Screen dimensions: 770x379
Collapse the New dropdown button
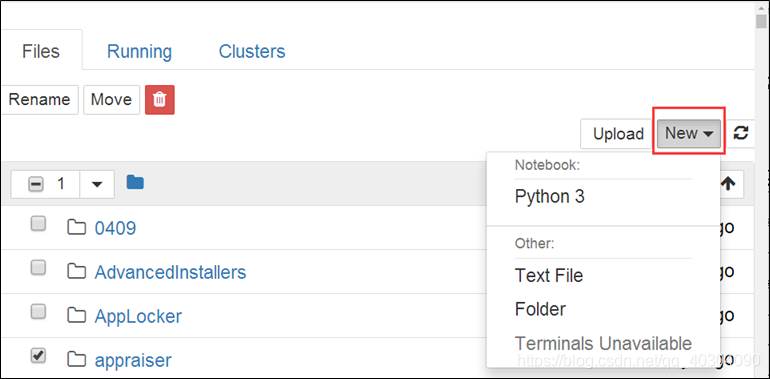[688, 133]
